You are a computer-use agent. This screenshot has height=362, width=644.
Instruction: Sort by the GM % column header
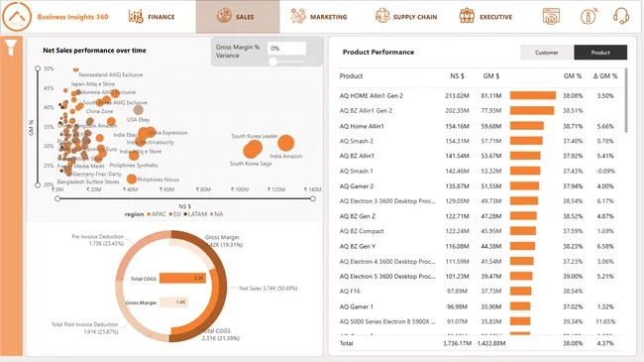[573, 76]
